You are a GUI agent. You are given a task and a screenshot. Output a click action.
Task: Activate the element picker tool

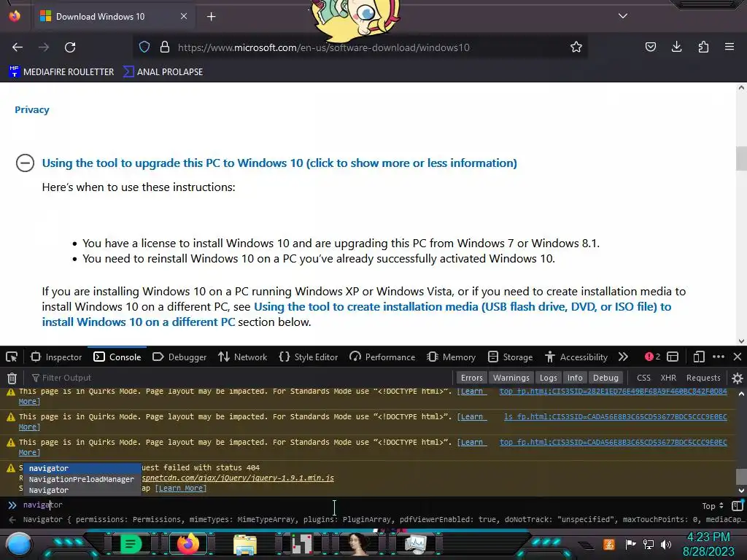coord(12,357)
